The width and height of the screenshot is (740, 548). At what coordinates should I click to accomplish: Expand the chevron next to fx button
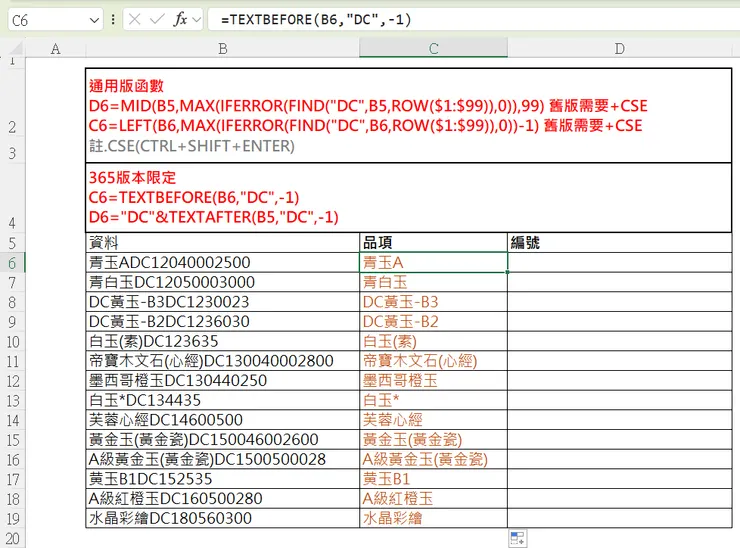click(197, 20)
